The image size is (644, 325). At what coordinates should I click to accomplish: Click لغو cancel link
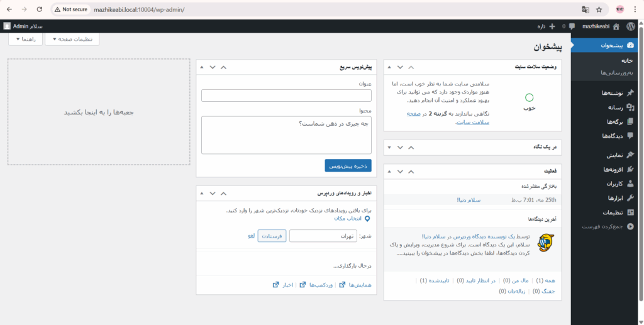click(252, 236)
